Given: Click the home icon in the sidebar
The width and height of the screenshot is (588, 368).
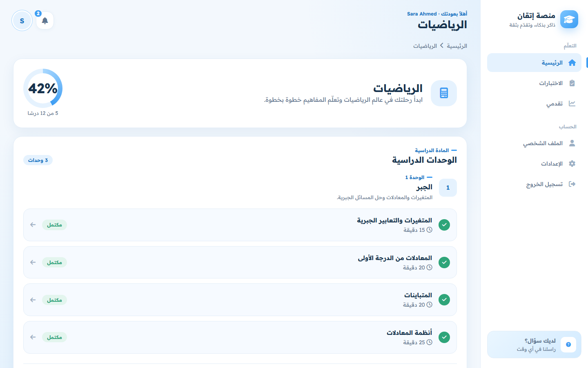Looking at the screenshot, I should click(x=572, y=63).
